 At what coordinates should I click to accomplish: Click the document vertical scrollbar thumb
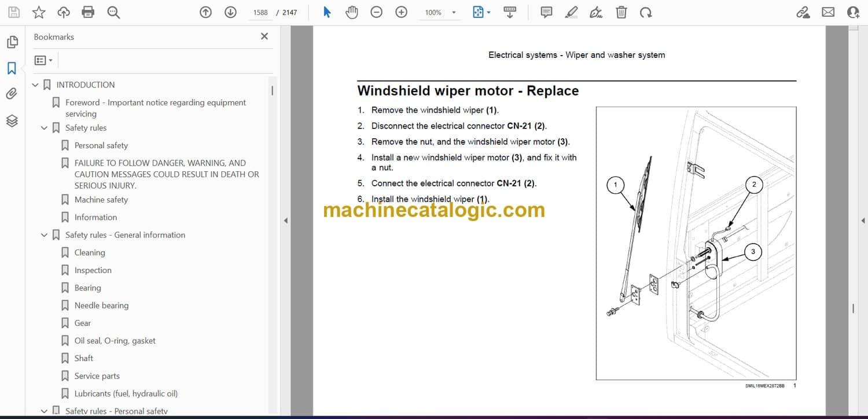853,308
